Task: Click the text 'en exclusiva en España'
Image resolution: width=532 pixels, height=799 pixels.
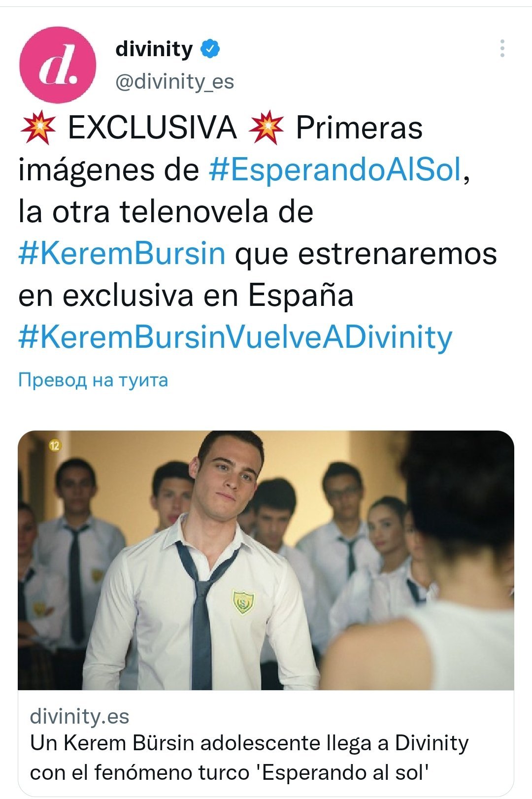Action: pyautogui.click(x=186, y=296)
